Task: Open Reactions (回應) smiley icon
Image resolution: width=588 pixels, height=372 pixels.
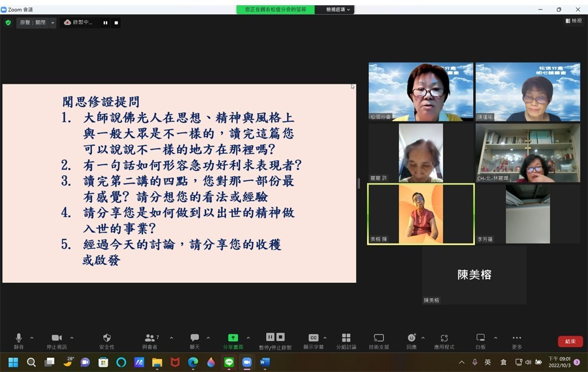Action: [x=411, y=338]
